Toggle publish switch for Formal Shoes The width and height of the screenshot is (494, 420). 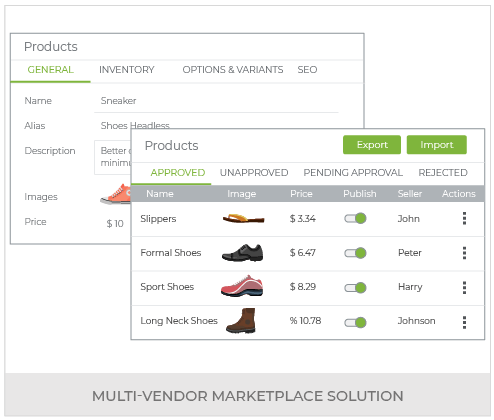tap(355, 253)
